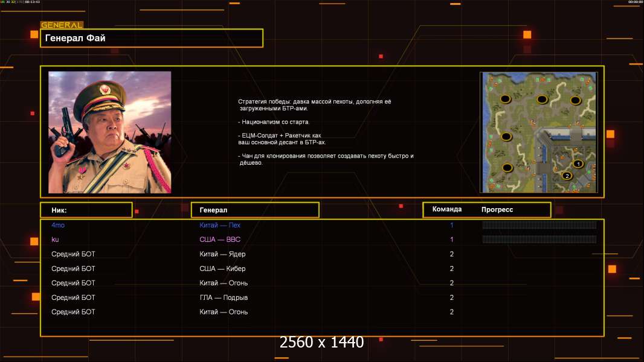Select player nickname "4mo"
Screen dimensions: 644x362
[x=58, y=225]
